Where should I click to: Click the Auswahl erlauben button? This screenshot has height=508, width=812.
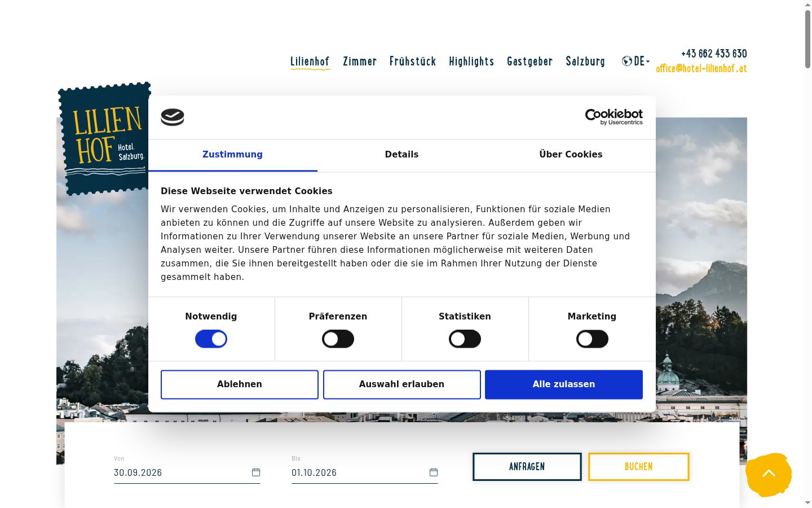pos(401,384)
